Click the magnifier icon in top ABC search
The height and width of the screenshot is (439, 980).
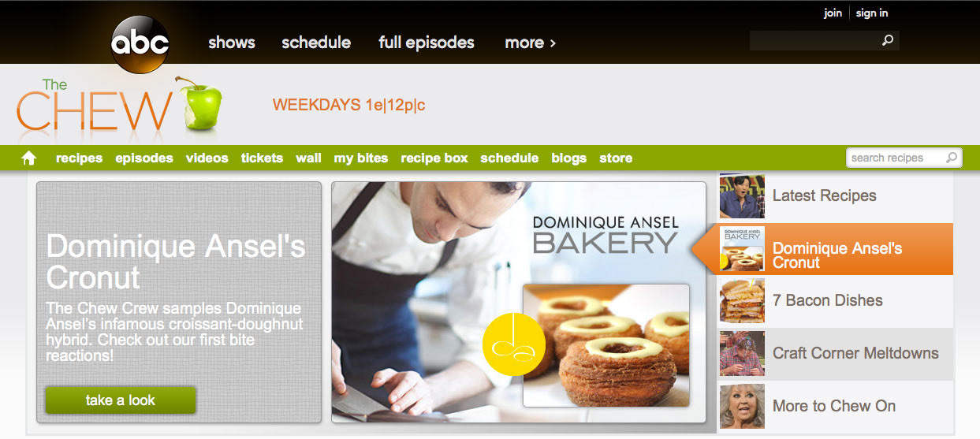(888, 41)
